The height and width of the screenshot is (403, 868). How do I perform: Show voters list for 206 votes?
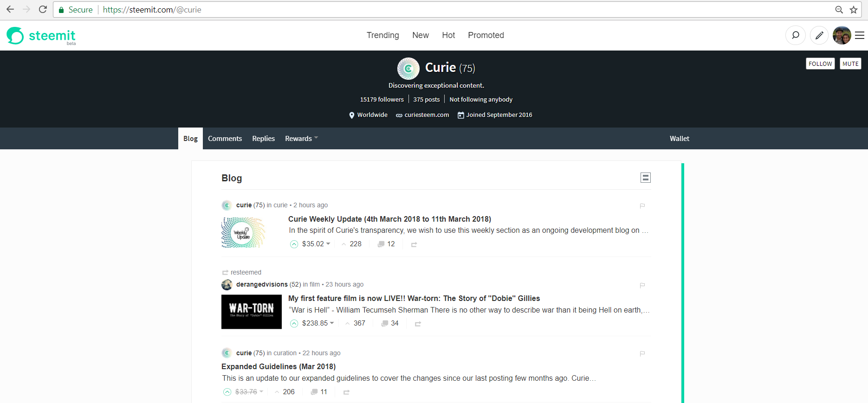(x=285, y=392)
